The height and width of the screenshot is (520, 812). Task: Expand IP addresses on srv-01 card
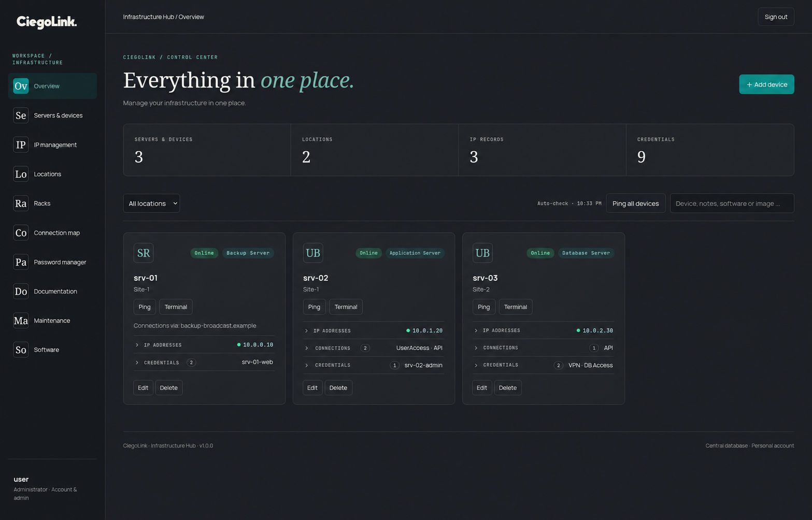click(x=204, y=344)
